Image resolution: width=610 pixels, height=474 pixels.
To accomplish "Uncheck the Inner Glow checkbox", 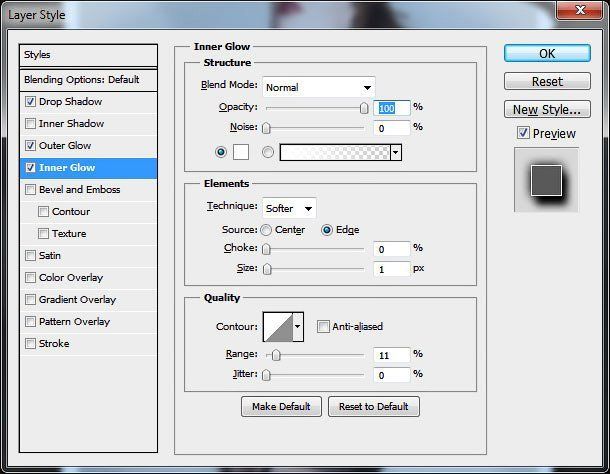I will 30,168.
